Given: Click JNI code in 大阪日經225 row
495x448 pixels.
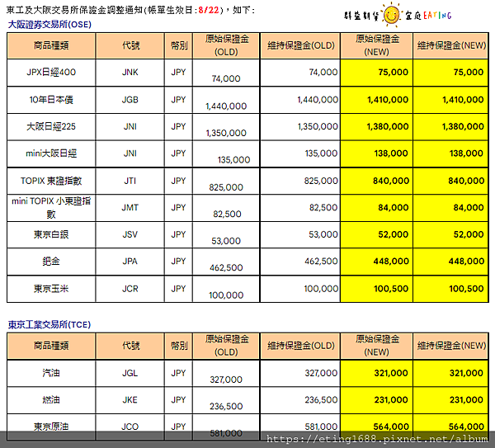Looking at the screenshot, I should pos(130,126).
